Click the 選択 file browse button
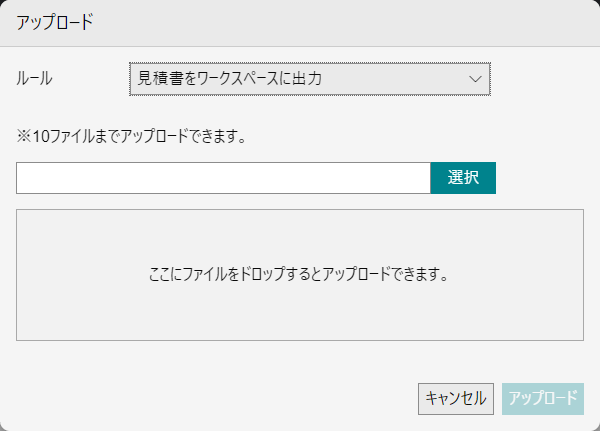 (x=463, y=178)
